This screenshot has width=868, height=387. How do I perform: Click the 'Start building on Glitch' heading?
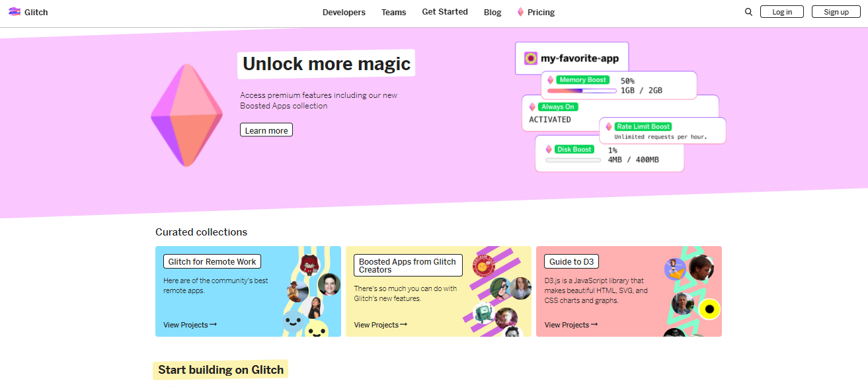tap(221, 370)
